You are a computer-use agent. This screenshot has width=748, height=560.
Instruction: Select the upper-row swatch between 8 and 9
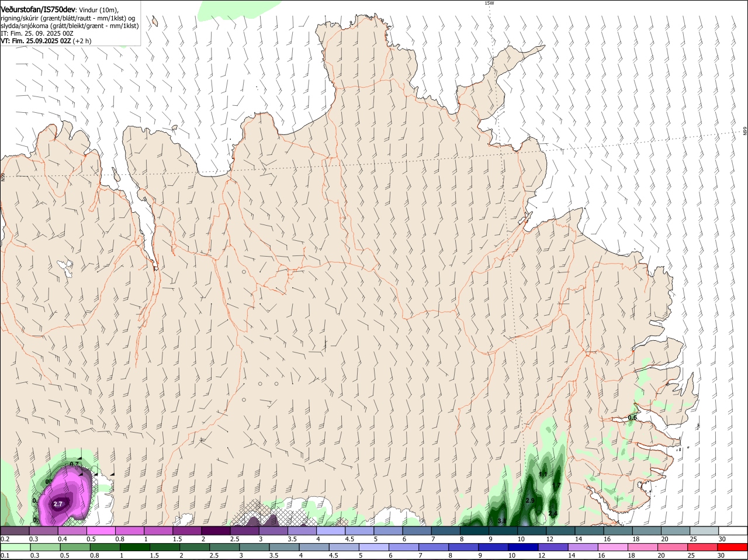coord(475,530)
